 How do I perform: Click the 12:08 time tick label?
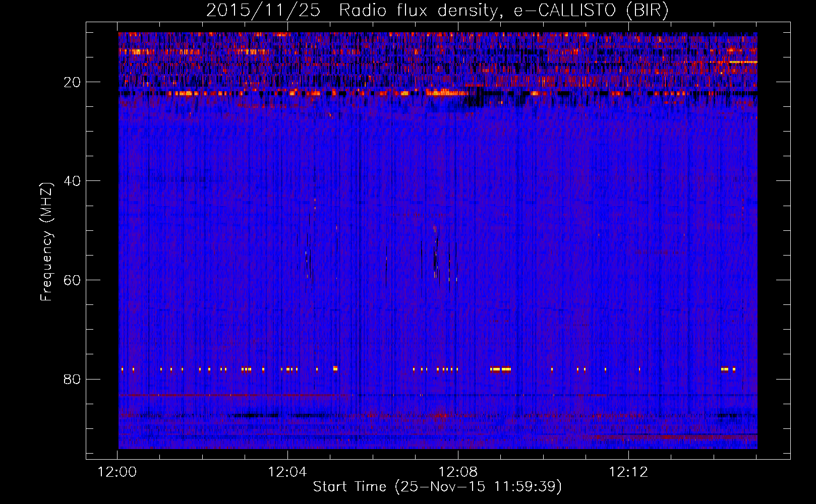(x=458, y=472)
